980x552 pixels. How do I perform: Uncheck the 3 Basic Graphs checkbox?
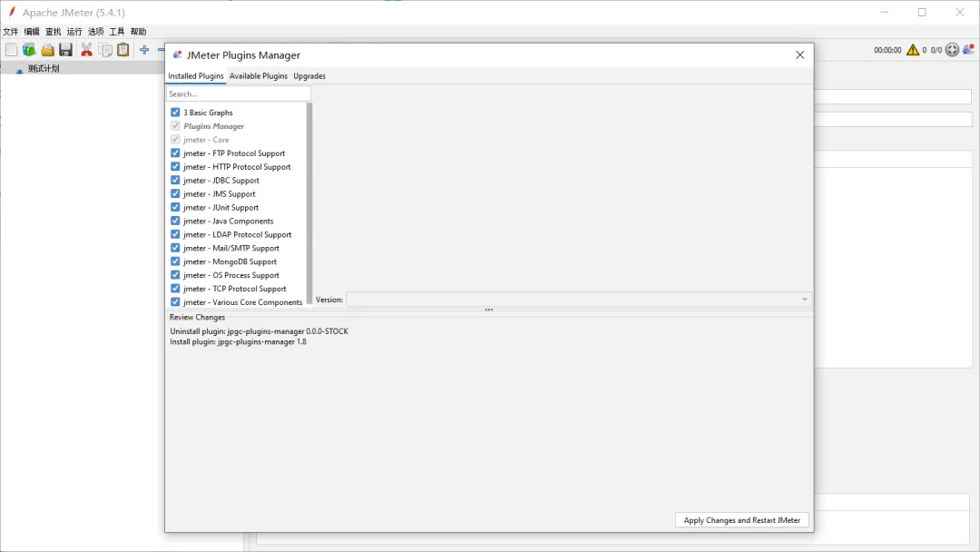(175, 113)
